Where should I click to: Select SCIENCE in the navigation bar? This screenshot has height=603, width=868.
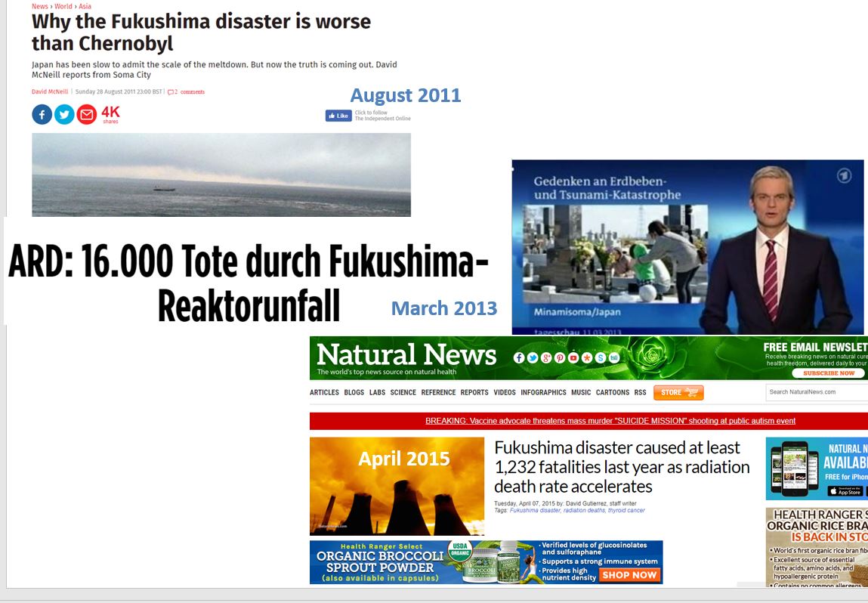pos(403,393)
